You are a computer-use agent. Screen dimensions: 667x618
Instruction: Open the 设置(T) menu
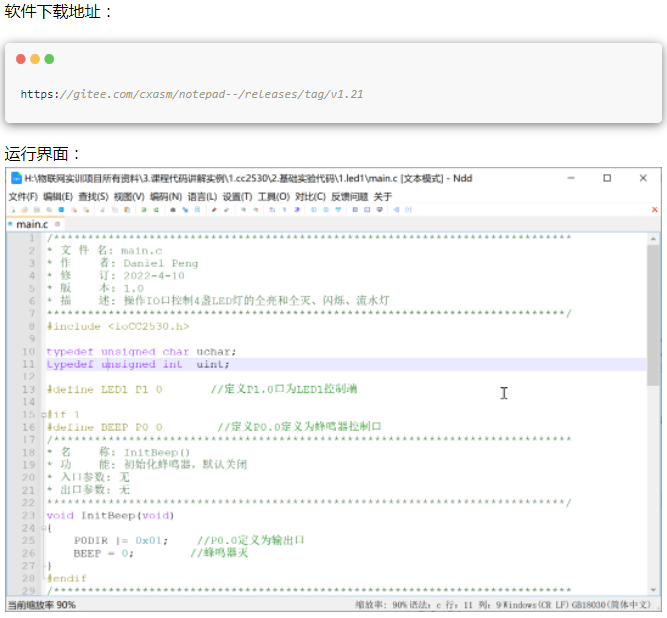click(237, 197)
